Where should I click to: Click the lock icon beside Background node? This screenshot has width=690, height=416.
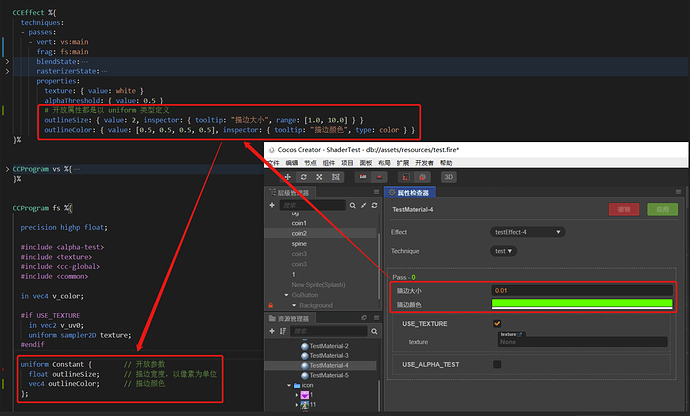tap(271, 305)
